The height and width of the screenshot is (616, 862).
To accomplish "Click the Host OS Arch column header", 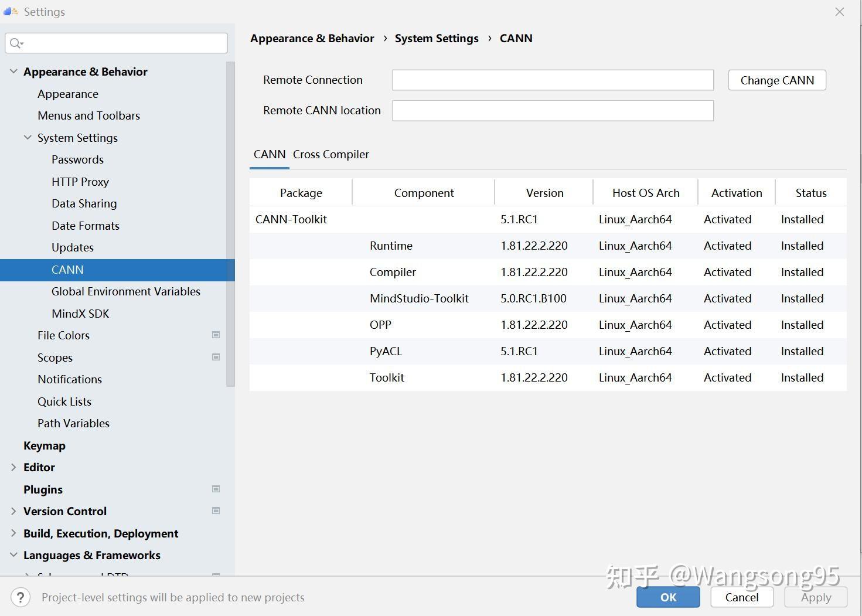I will (x=646, y=193).
